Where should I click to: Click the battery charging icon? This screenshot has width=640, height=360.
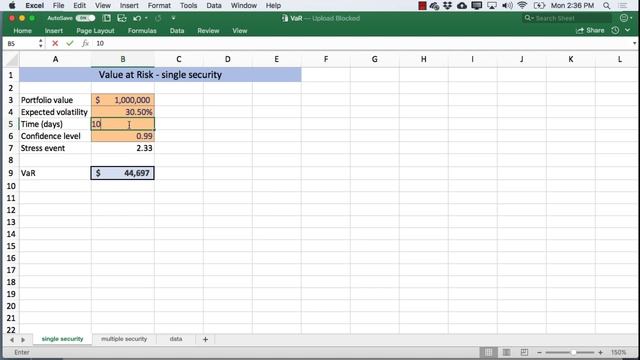[539, 5]
